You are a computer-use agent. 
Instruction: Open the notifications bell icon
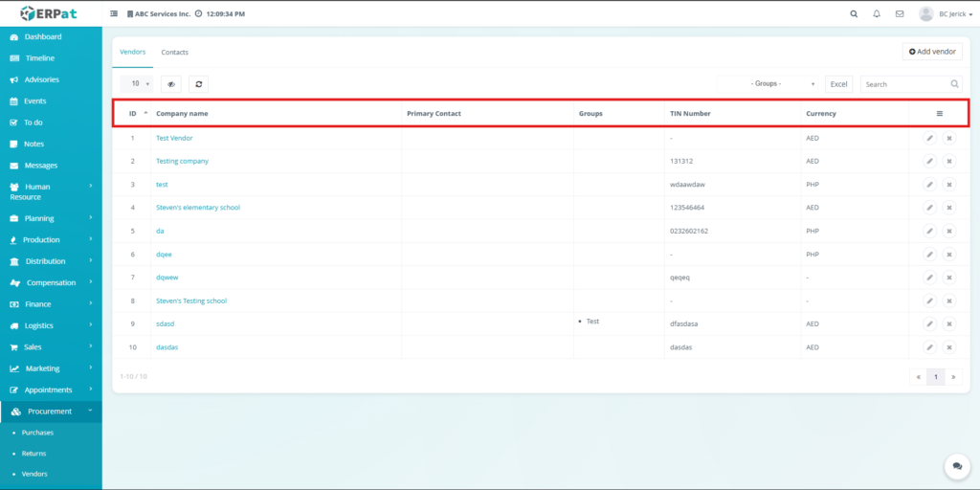[x=877, y=14]
